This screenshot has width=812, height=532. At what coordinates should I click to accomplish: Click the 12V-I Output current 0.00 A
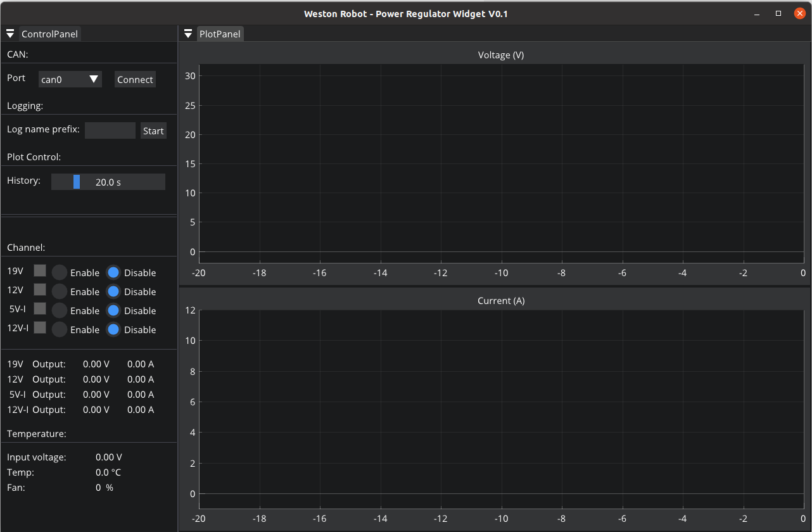(x=141, y=410)
